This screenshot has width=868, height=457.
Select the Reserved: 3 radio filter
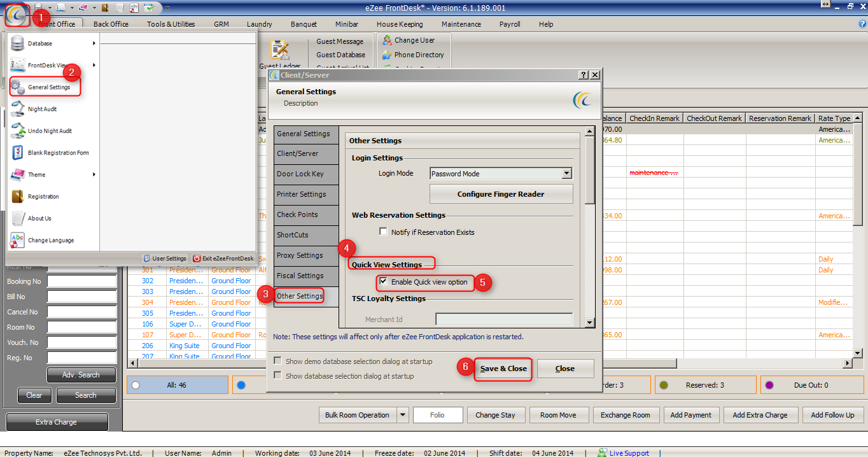tap(664, 385)
